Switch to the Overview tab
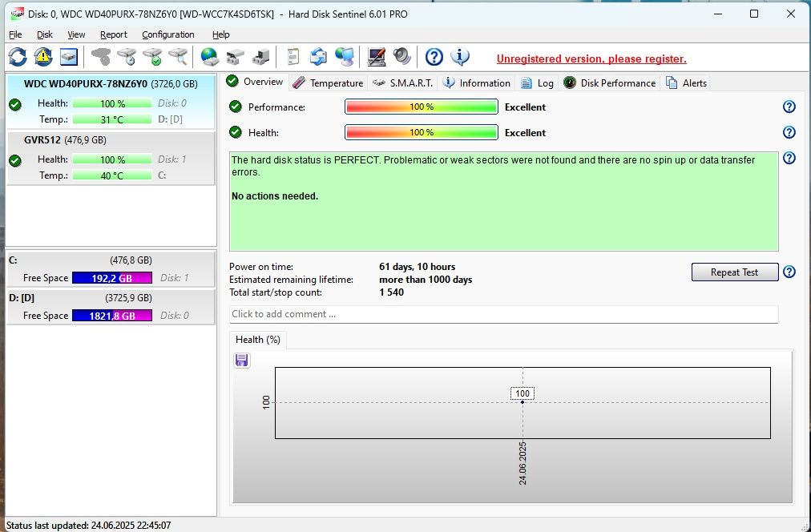Image resolution: width=811 pixels, height=532 pixels. [256, 82]
